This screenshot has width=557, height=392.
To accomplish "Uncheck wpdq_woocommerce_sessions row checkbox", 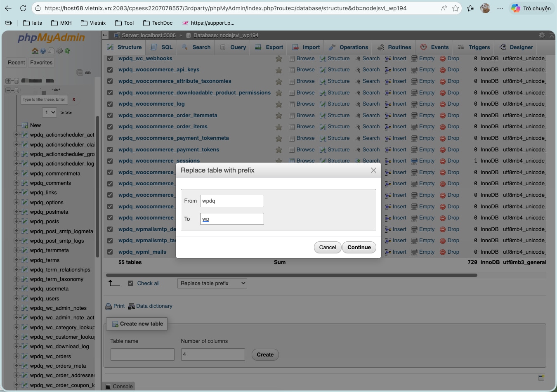I will [110, 161].
